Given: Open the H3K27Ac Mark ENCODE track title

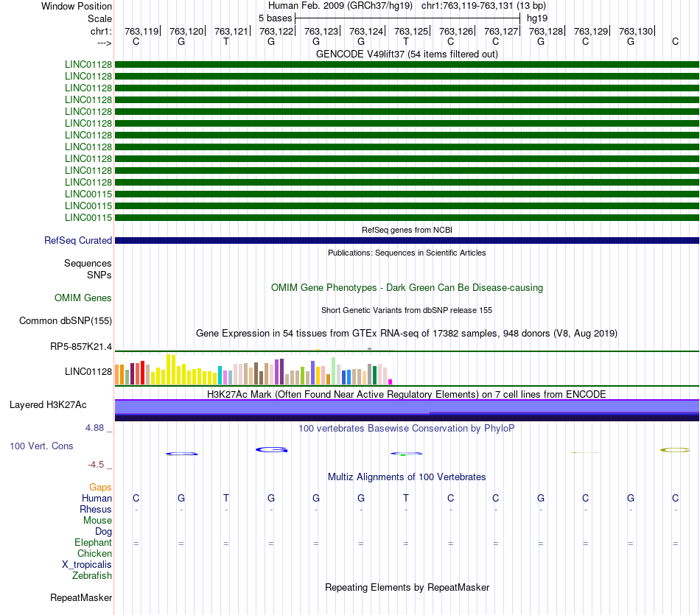Looking at the screenshot, I should (407, 395).
